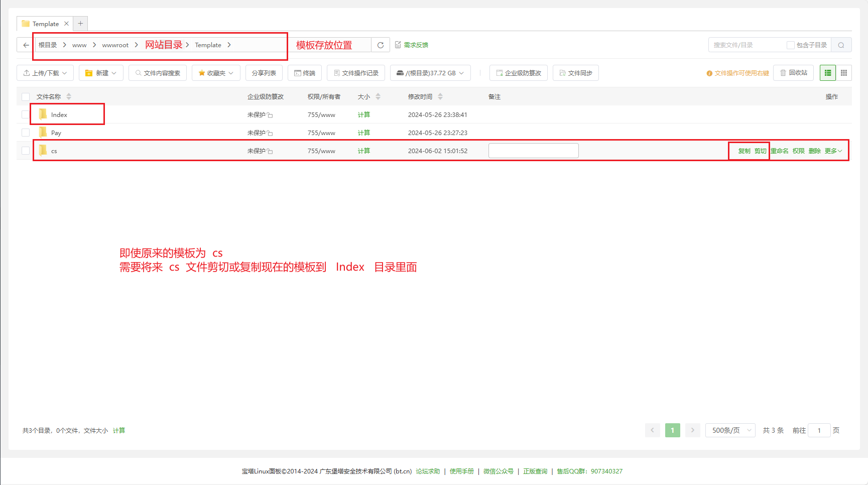Go to 根目录 breadcrumb
The width and height of the screenshot is (868, 485).
(48, 45)
